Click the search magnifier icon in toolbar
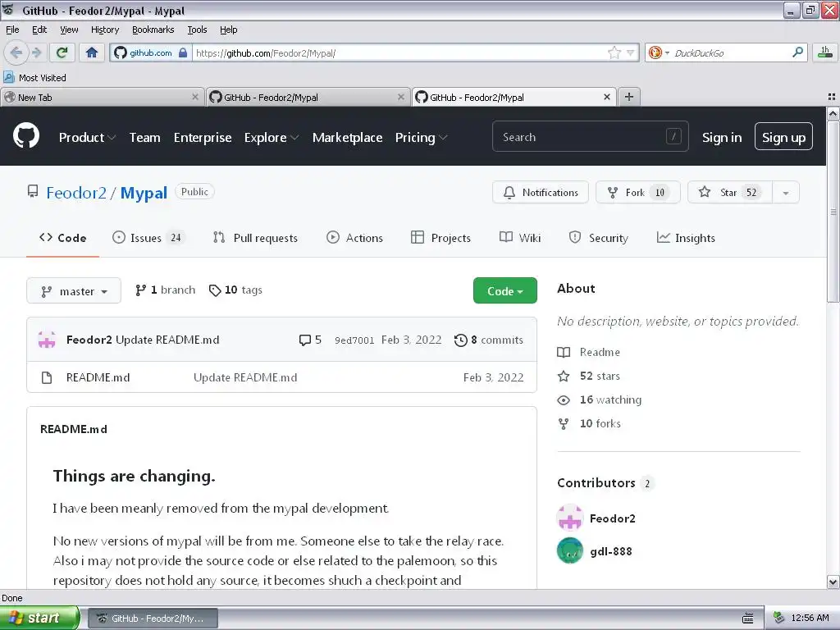Viewport: 840px width, 630px height. (x=797, y=52)
